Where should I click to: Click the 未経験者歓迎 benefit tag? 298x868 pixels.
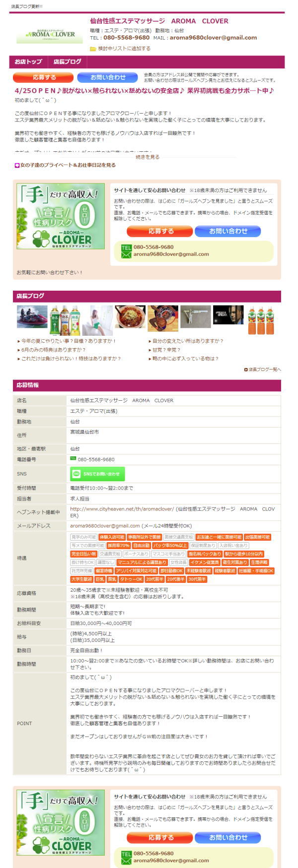199,571
